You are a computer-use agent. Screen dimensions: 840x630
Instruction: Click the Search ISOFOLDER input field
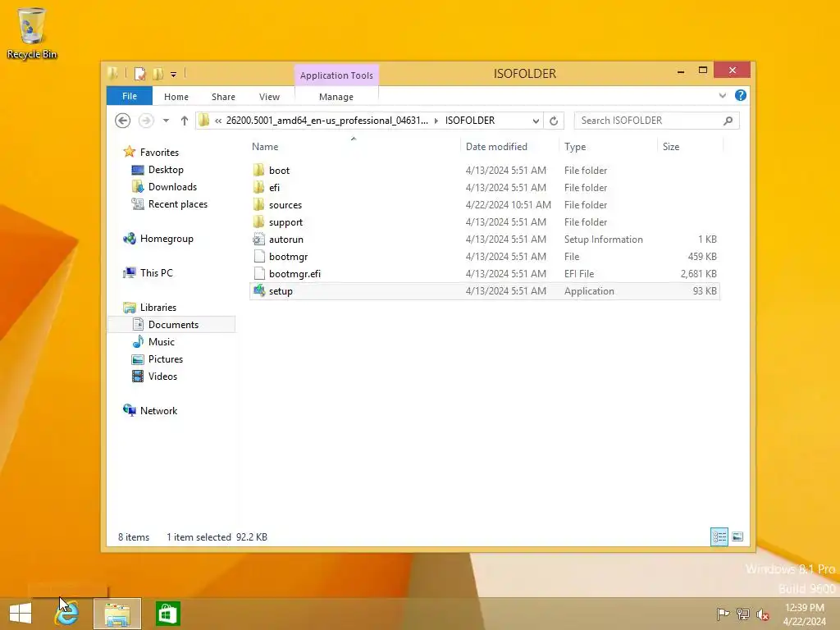[x=648, y=121]
